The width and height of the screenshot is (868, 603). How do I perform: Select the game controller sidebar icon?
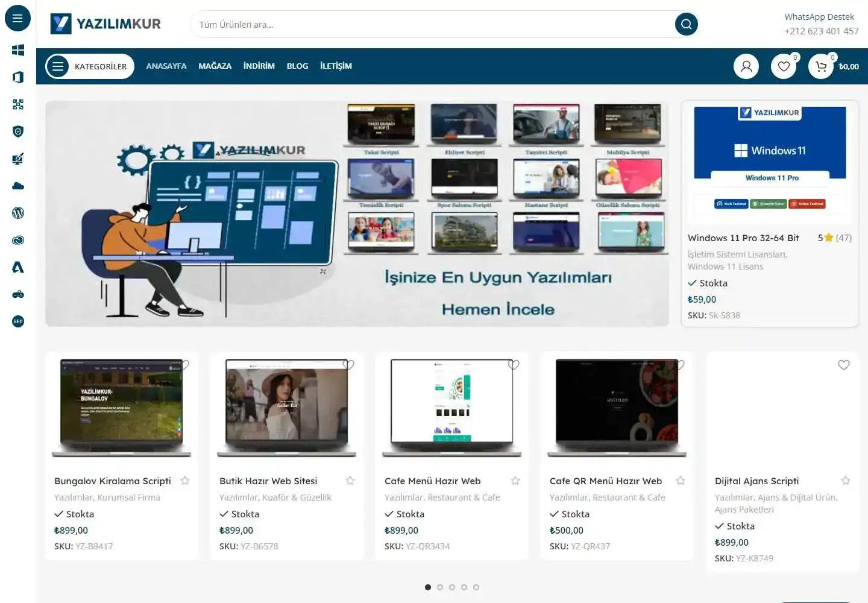coord(18,294)
